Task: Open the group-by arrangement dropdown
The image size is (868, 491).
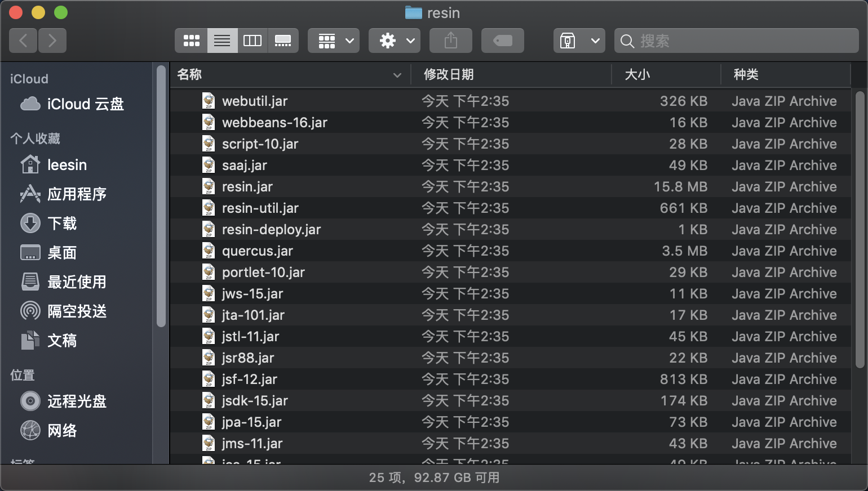Action: pyautogui.click(x=334, y=41)
